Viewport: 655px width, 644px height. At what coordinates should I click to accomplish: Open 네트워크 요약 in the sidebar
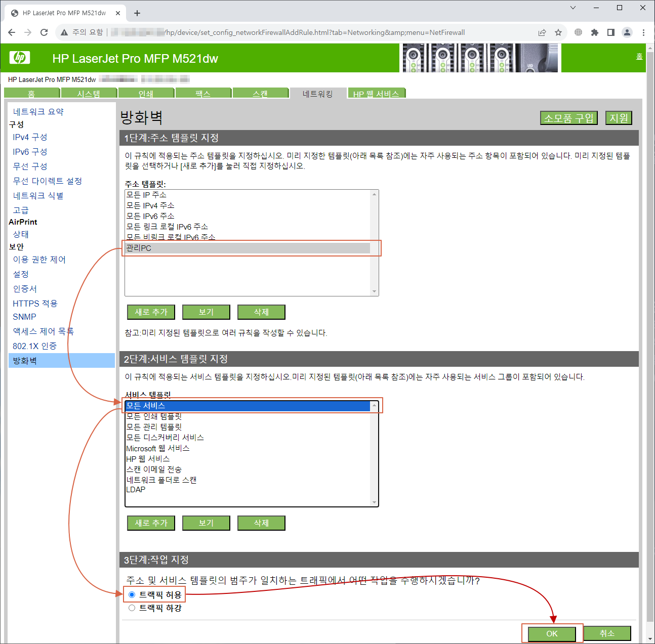click(38, 112)
